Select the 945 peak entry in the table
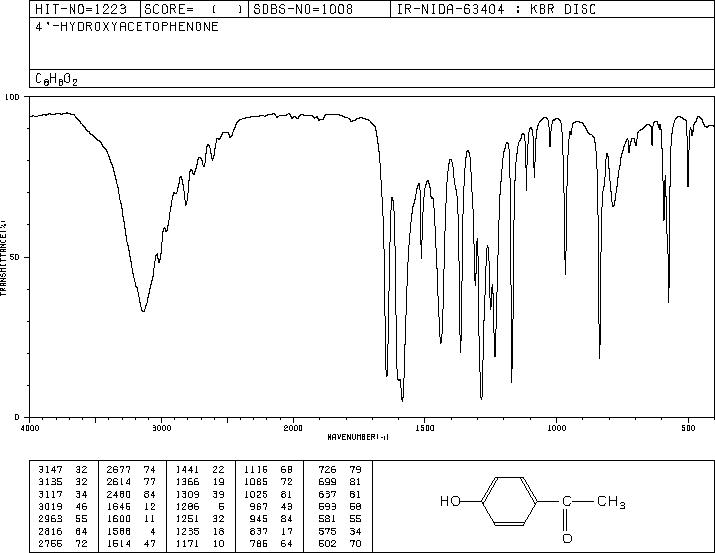 click(x=272, y=519)
